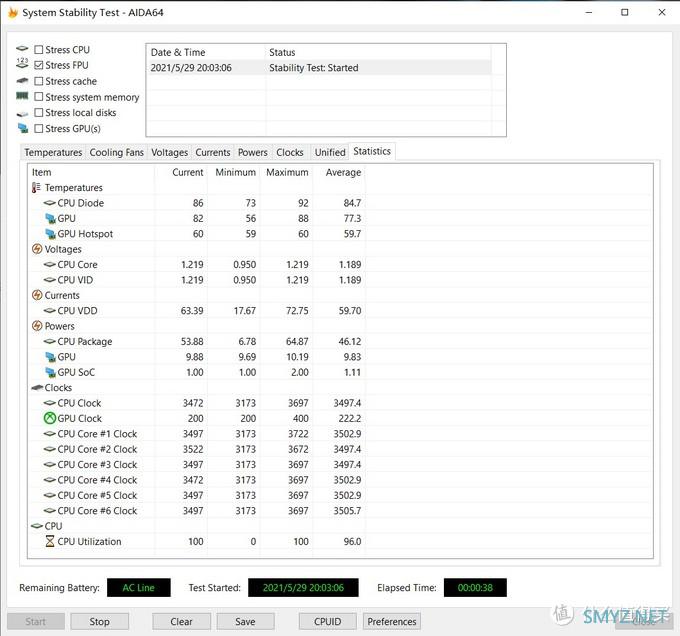The width and height of the screenshot is (680, 636).
Task: Click the Elapsed Time 00:00:38 display
Action: 475,588
